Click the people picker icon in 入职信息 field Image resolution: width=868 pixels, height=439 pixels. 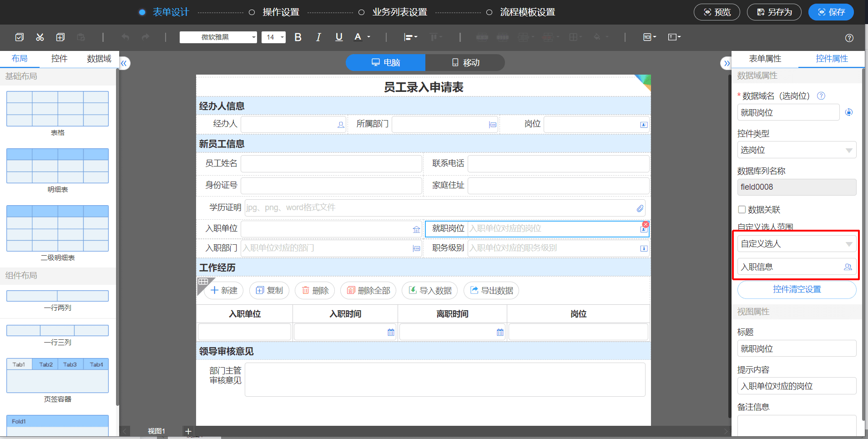click(848, 267)
